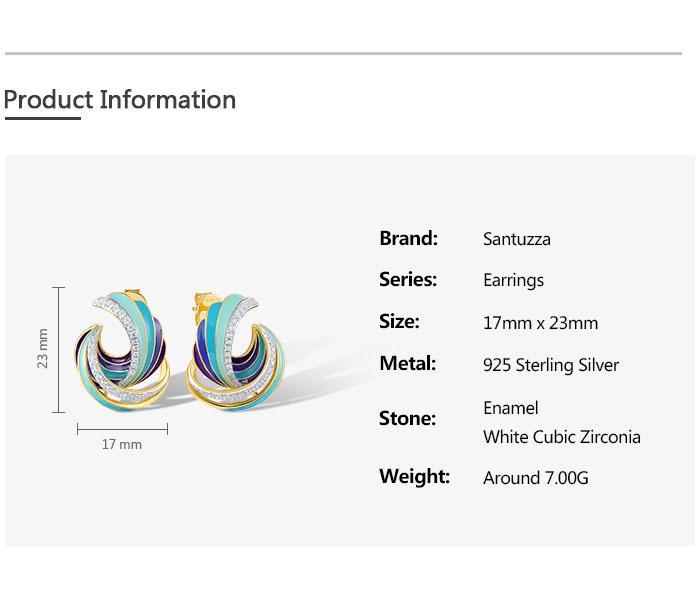The image size is (700, 596).
Task: Select the White Cubic Zirconia text
Action: [x=561, y=437]
